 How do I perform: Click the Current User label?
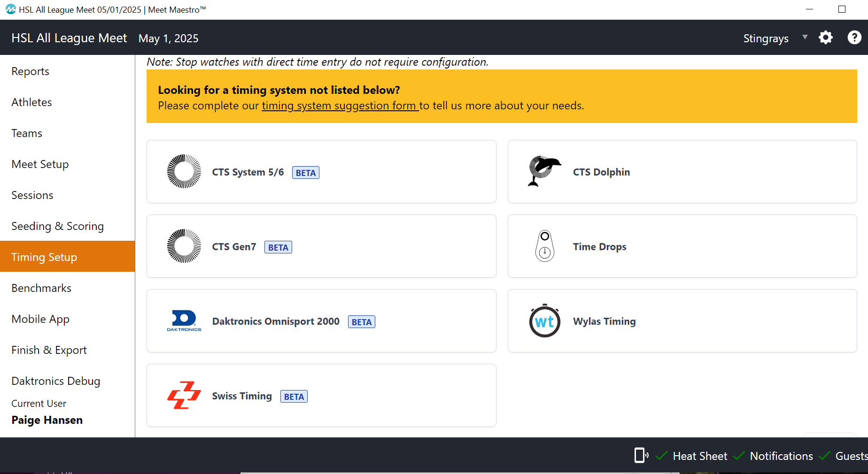pyautogui.click(x=39, y=404)
